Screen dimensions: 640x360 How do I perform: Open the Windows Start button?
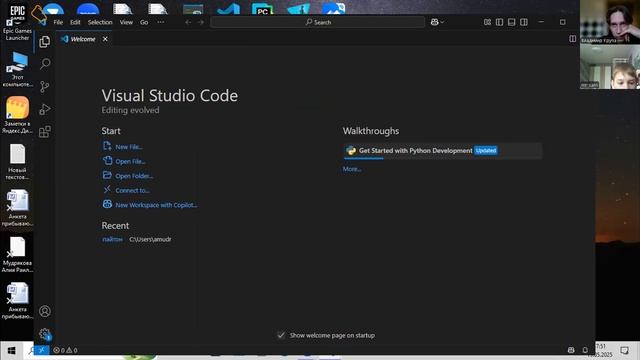[x=11, y=350]
